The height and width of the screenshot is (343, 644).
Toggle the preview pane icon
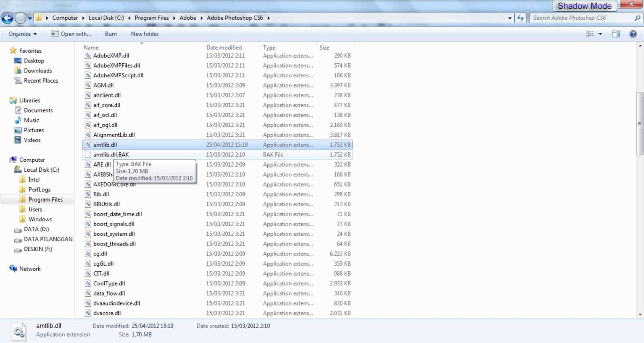(x=616, y=34)
